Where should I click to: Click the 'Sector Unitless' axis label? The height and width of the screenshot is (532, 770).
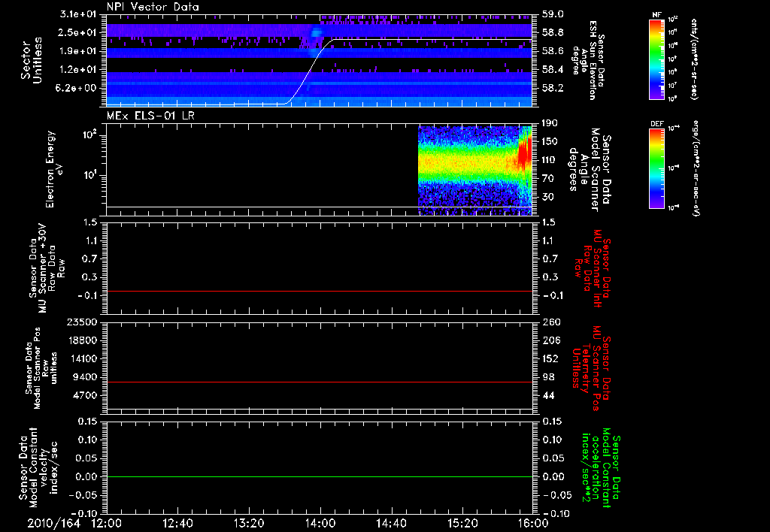coord(32,60)
